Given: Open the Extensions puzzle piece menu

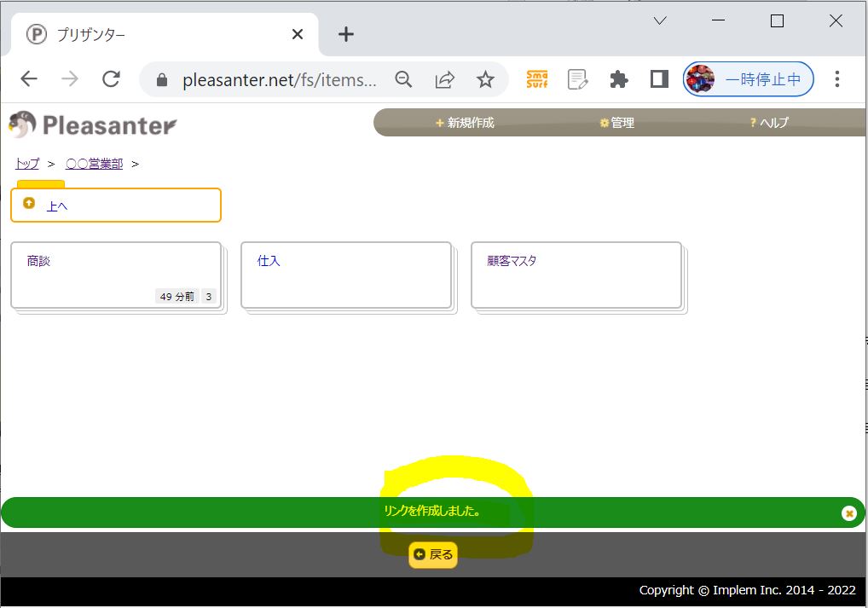Looking at the screenshot, I should [618, 79].
